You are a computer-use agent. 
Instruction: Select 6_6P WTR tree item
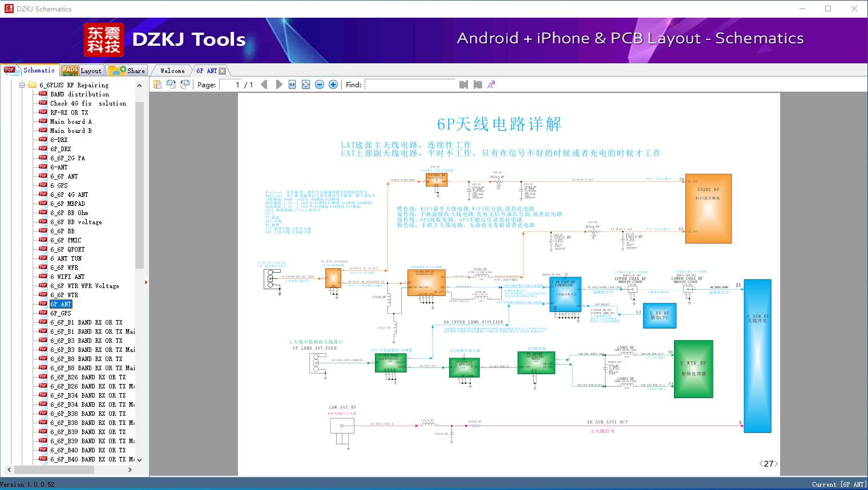coord(64,295)
